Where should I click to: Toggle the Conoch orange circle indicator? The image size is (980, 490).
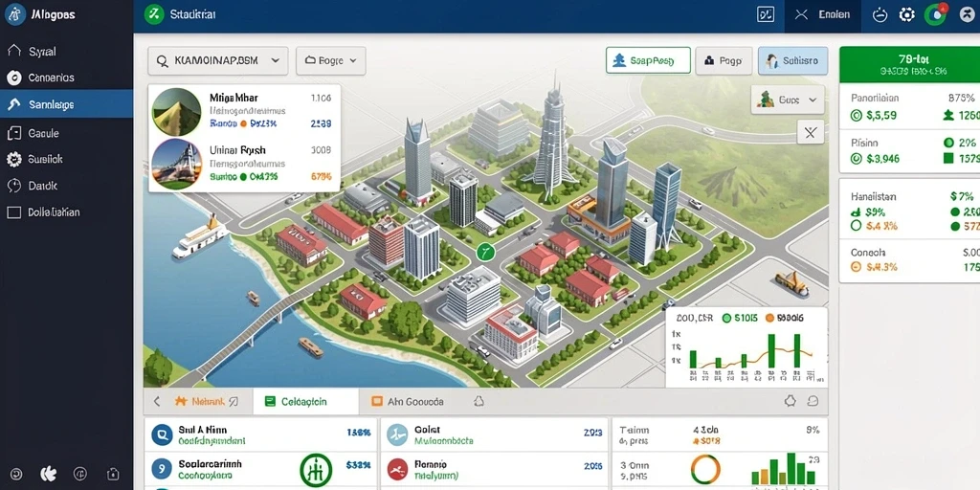click(x=857, y=268)
